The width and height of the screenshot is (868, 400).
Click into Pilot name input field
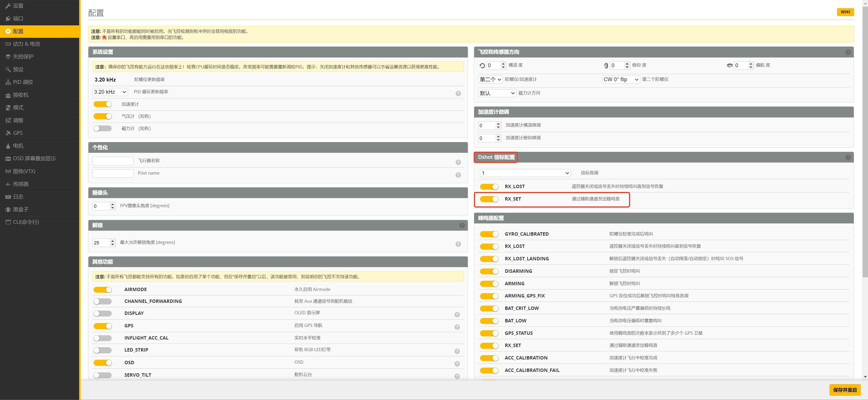pos(113,173)
